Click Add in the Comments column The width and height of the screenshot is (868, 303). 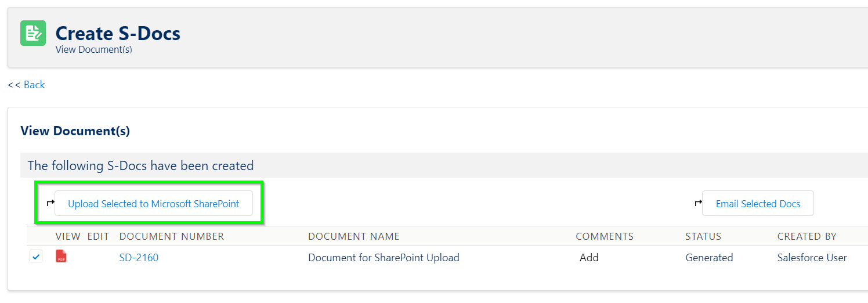[589, 257]
